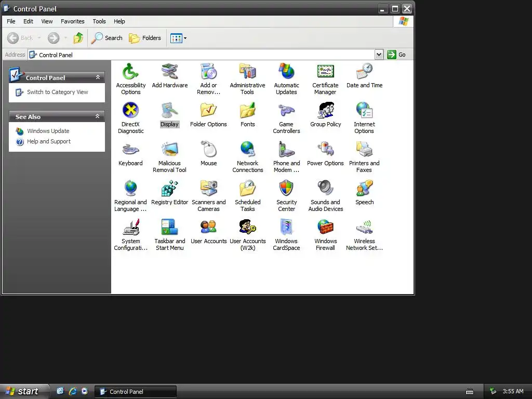Image resolution: width=532 pixels, height=399 pixels.
Task: Open Network Connections icon
Action: (248, 150)
